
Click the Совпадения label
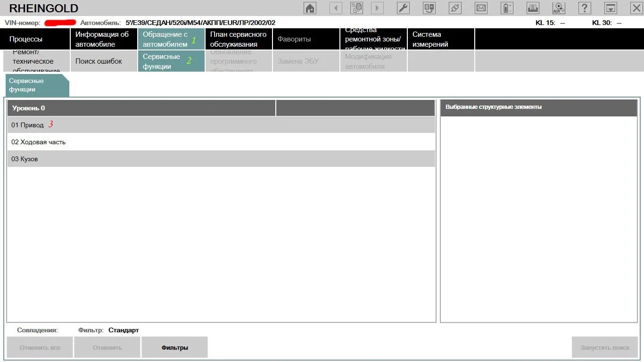point(38,330)
